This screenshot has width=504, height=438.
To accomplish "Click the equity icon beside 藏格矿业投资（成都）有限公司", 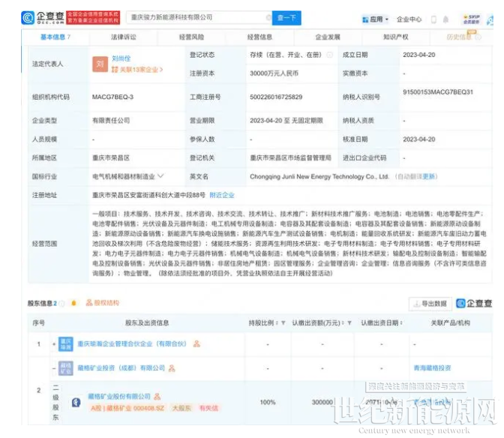I will [172, 368].
